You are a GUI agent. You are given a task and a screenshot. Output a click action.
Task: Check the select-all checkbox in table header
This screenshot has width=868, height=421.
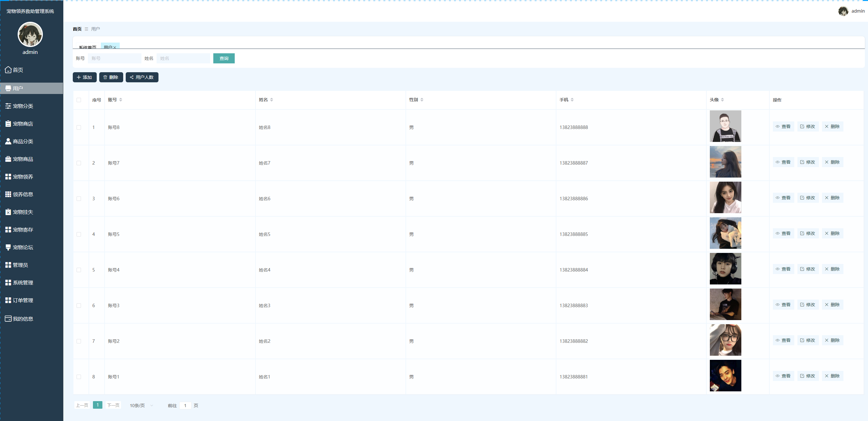pyautogui.click(x=79, y=100)
